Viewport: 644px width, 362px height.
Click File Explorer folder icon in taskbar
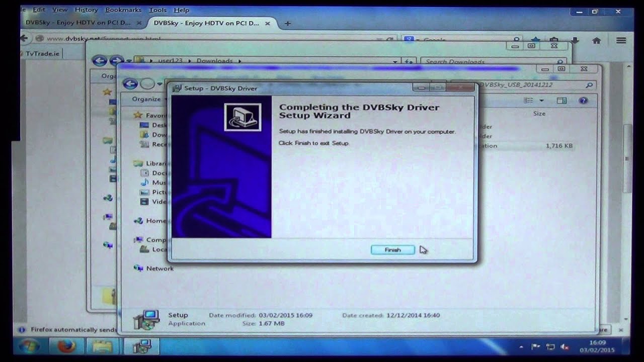(103, 346)
